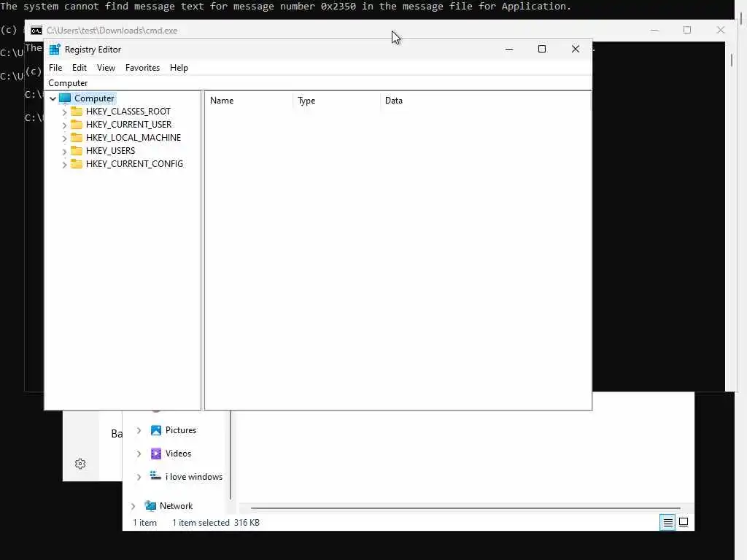Image resolution: width=747 pixels, height=560 pixels.
Task: Click the cmd.exe window title bar icon
Action: [x=36, y=31]
